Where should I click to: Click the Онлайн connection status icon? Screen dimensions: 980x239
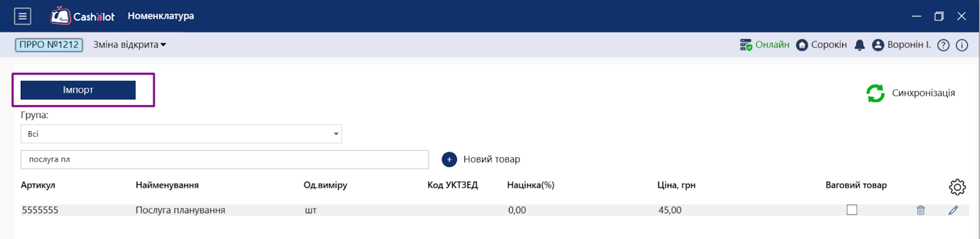[745, 45]
